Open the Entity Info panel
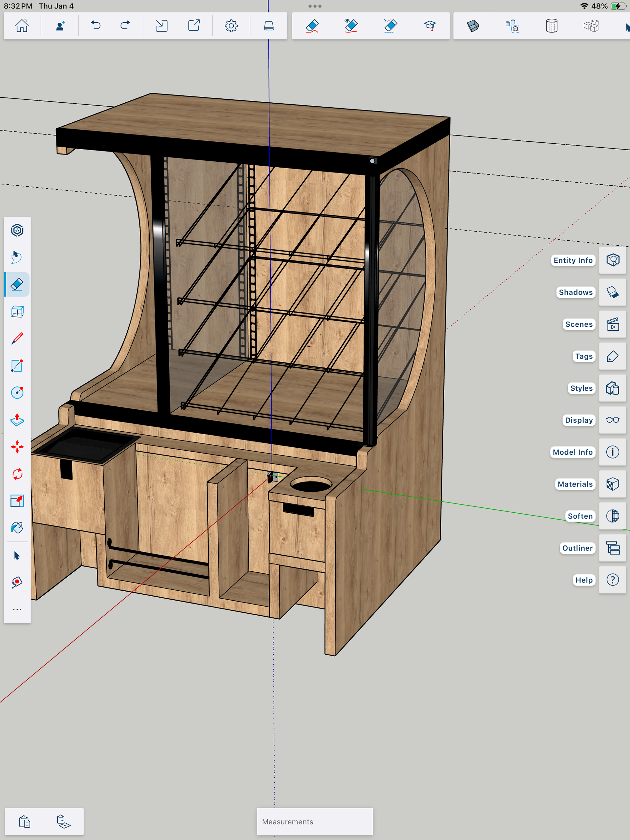630x840 pixels. click(613, 260)
